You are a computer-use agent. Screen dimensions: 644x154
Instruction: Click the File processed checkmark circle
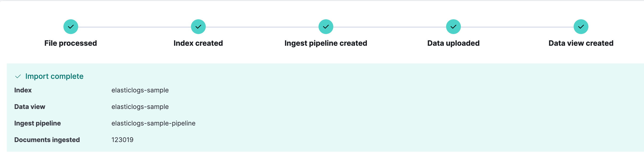pyautogui.click(x=71, y=27)
